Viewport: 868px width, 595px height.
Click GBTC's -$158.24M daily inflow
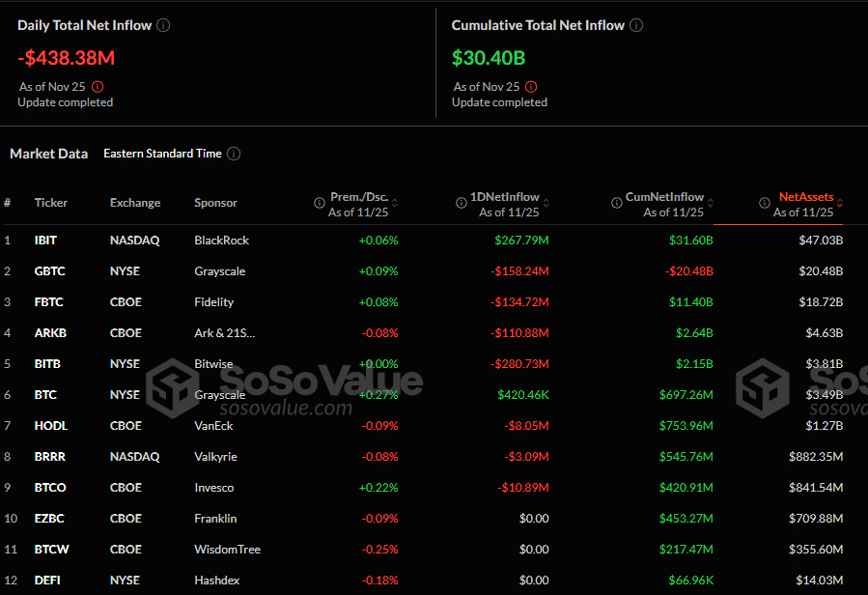519,271
